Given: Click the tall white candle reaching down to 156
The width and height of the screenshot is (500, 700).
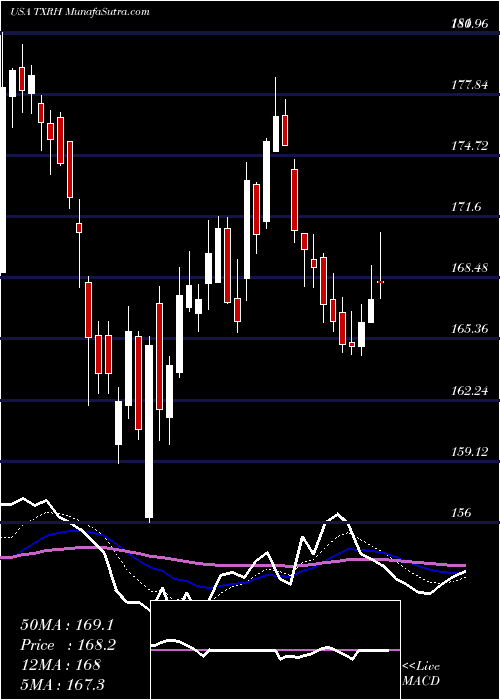Looking at the screenshot, I should tap(148, 431).
